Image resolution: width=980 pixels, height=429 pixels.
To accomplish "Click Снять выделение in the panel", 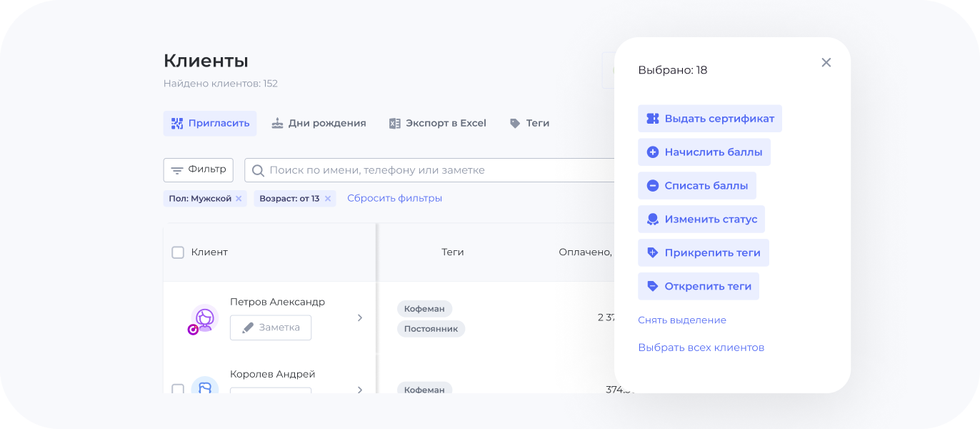I will click(682, 320).
